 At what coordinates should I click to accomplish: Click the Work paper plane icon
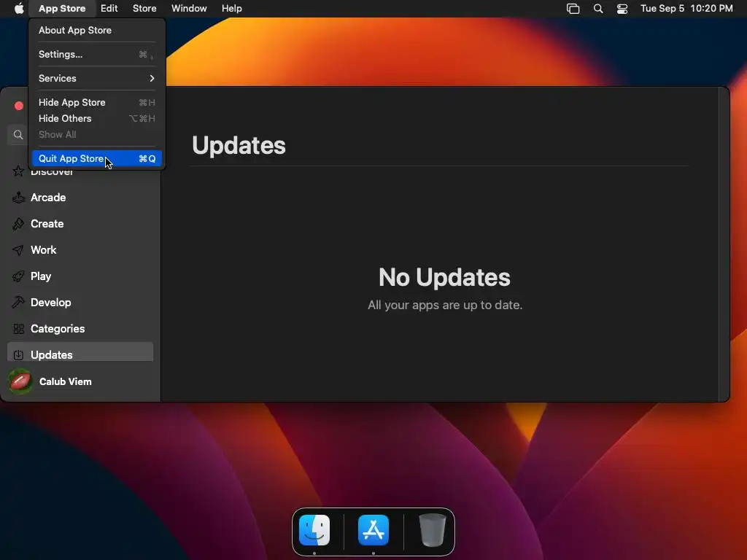tap(18, 250)
